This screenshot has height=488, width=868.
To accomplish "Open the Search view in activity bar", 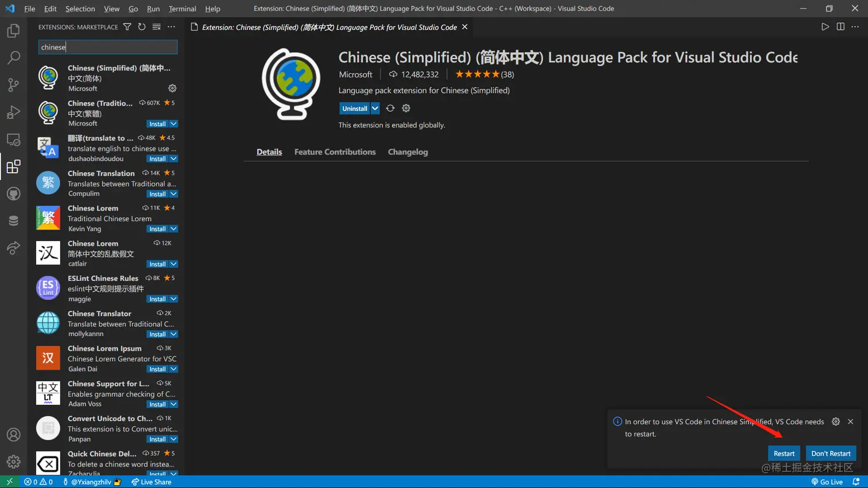I will [13, 57].
